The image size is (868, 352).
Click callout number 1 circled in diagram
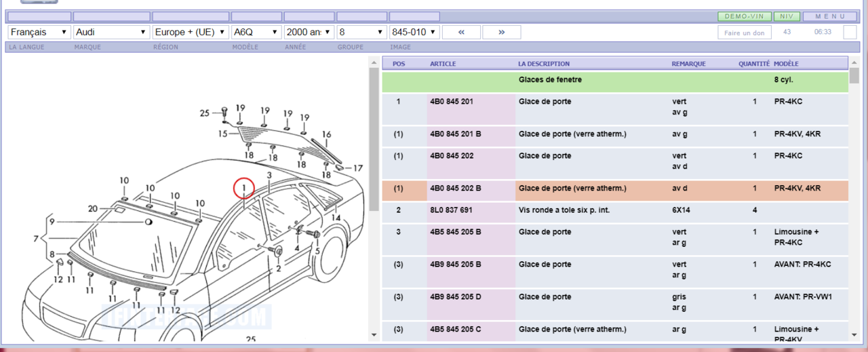coord(243,187)
